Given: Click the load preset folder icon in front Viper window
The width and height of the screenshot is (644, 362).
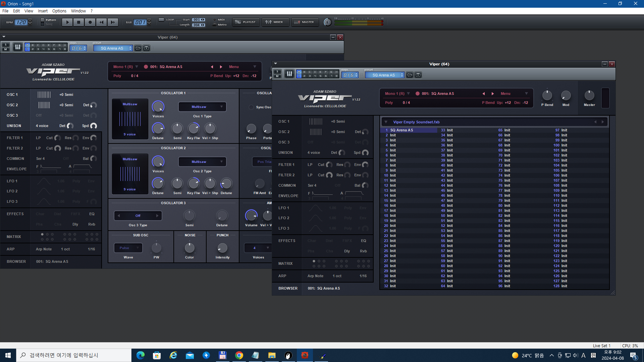Looking at the screenshot, I should click(x=410, y=75).
